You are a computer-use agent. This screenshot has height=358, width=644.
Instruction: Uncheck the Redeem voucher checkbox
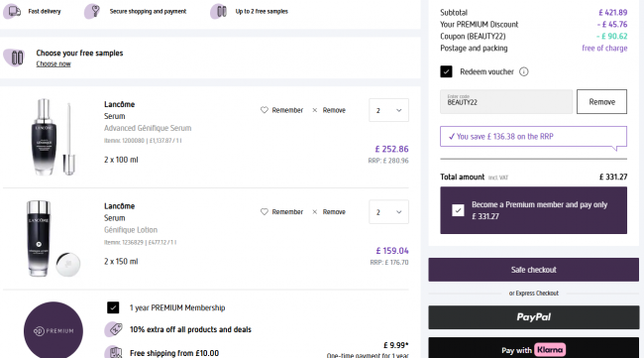coord(446,71)
